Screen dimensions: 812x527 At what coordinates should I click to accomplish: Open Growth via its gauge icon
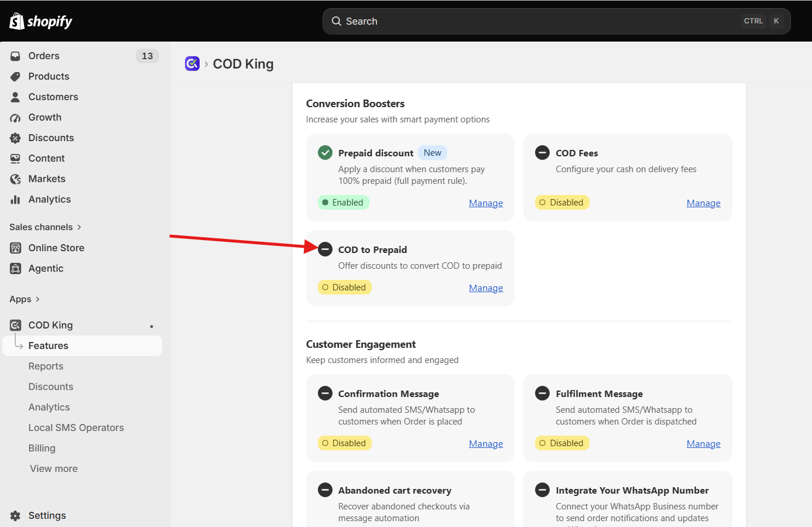(15, 117)
